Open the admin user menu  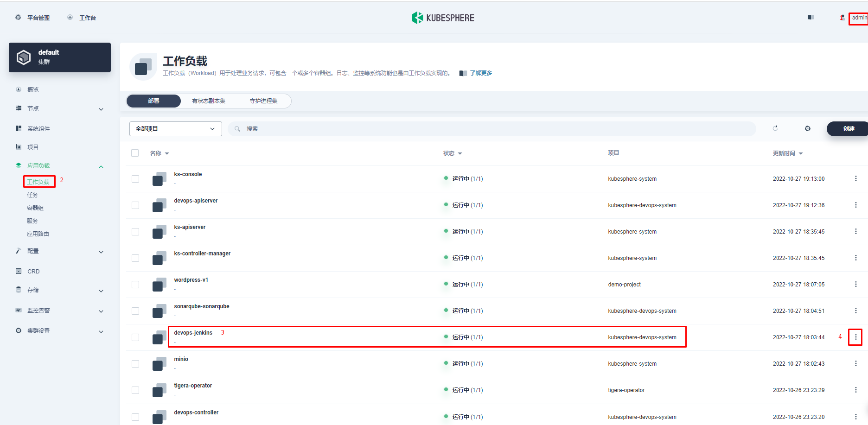tap(859, 18)
